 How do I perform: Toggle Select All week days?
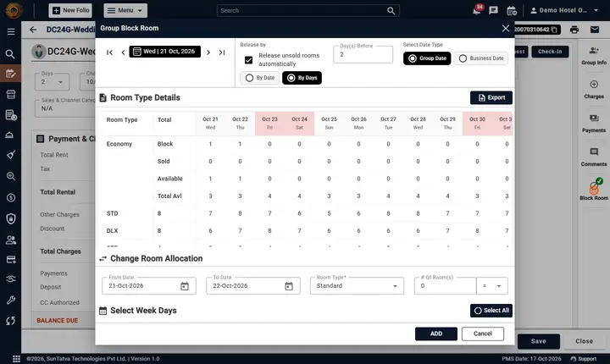pyautogui.click(x=491, y=311)
